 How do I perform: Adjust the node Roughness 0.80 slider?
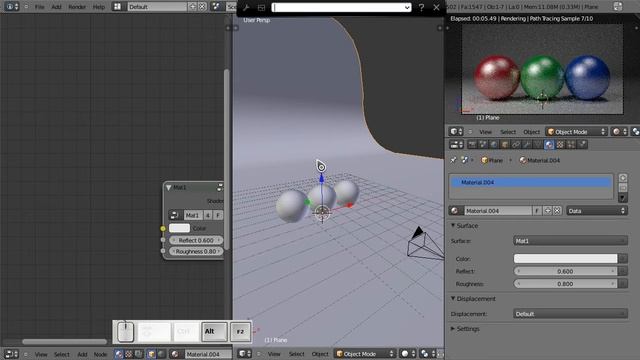pyautogui.click(x=196, y=251)
